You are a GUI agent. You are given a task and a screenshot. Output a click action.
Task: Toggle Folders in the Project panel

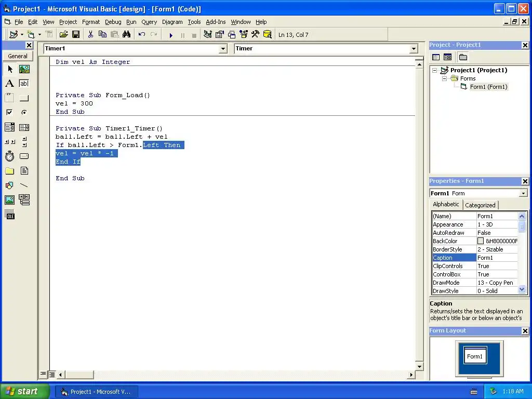point(463,57)
